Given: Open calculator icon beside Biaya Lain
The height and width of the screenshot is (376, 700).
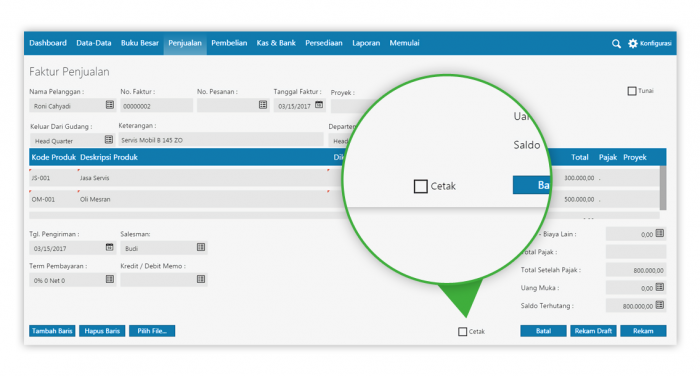Looking at the screenshot, I should point(660,233).
